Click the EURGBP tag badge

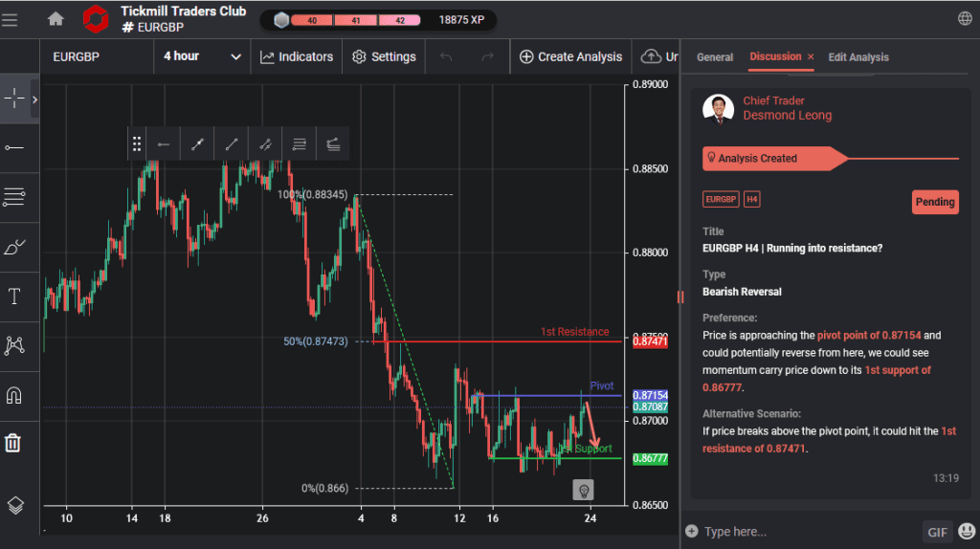721,199
